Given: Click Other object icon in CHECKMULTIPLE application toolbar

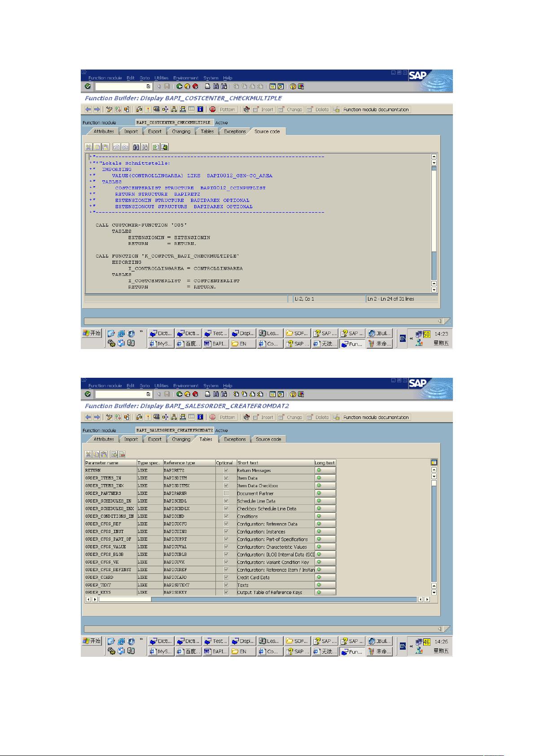Looking at the screenshot, I should click(x=127, y=109).
